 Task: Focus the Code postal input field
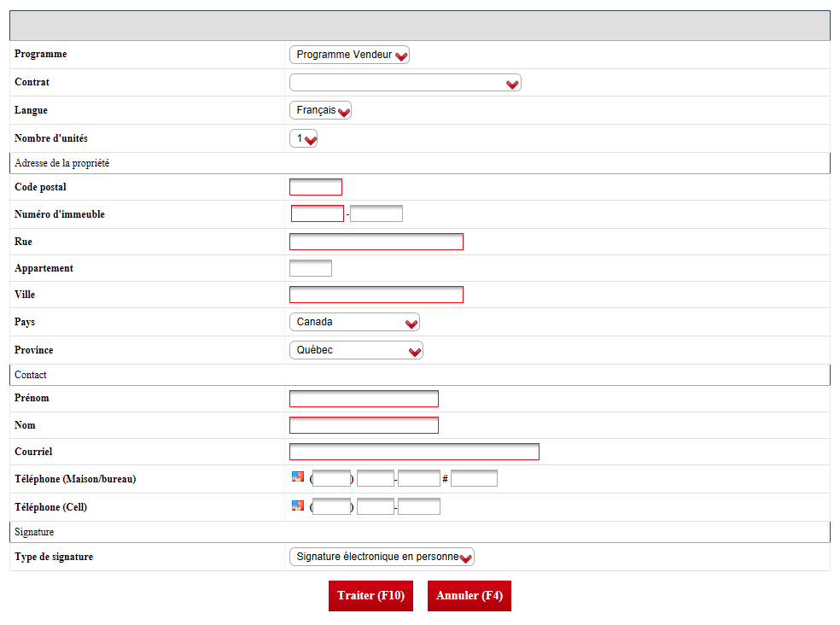(316, 187)
